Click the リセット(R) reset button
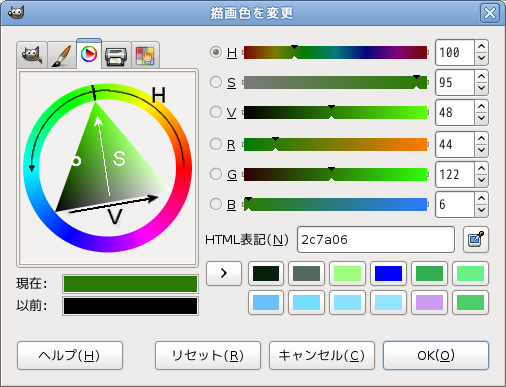The image size is (506, 387). [208, 355]
